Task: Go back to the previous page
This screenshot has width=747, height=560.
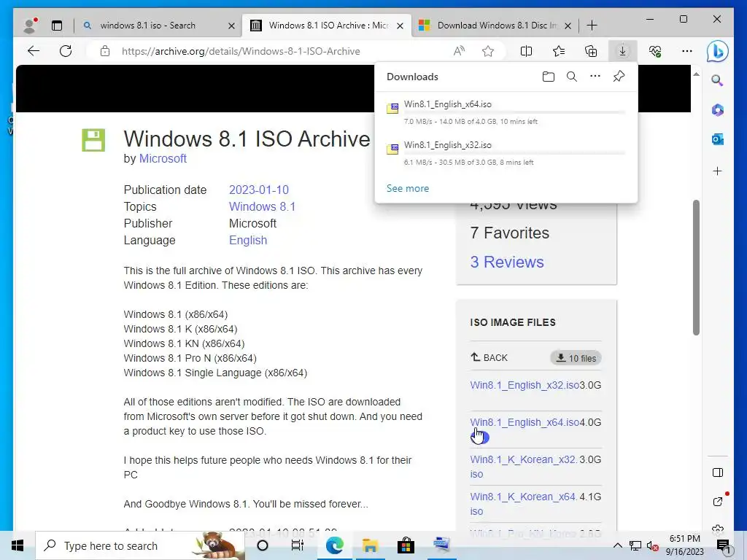Action: point(34,51)
